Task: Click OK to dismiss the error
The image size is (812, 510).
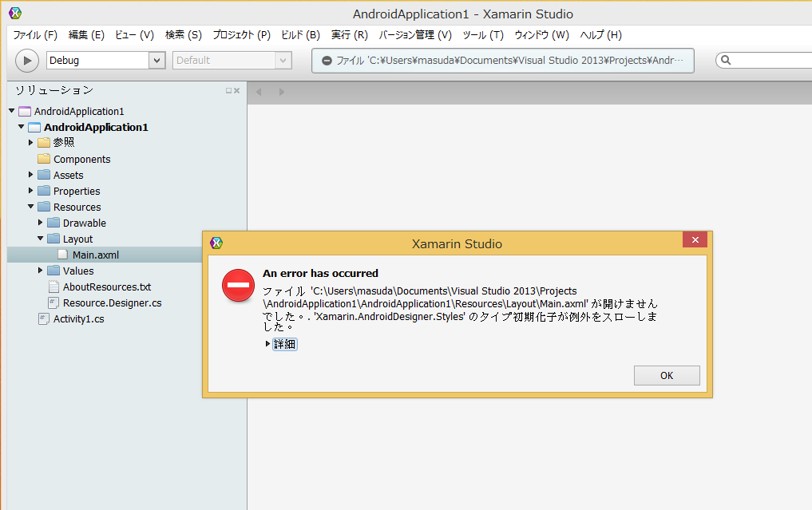Action: click(667, 376)
